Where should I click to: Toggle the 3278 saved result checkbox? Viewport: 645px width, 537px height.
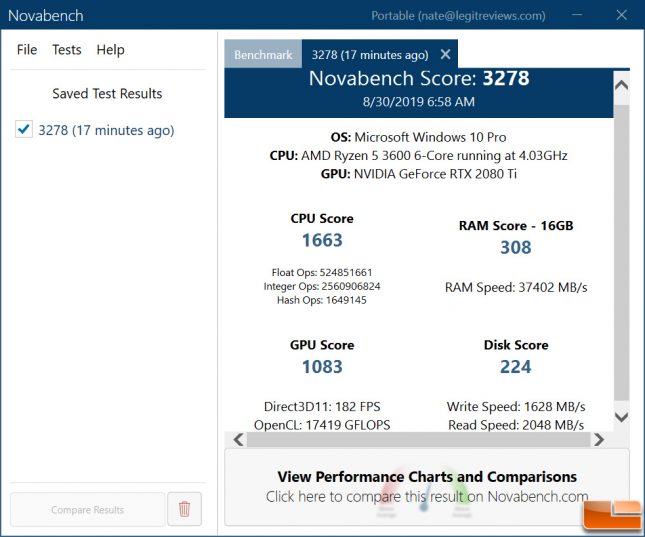click(24, 129)
